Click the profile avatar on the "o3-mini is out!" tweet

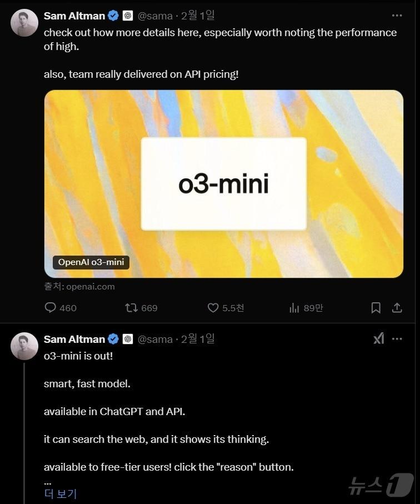click(24, 346)
